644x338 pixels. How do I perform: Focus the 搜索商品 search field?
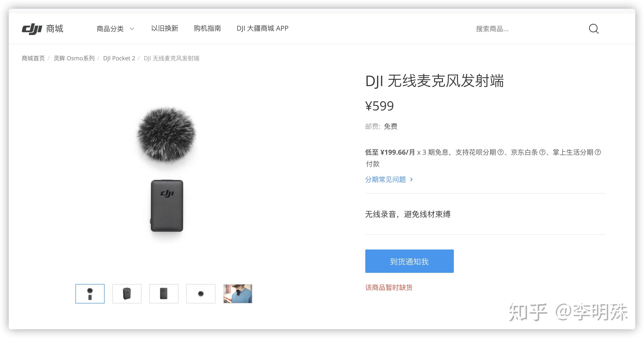(528, 29)
